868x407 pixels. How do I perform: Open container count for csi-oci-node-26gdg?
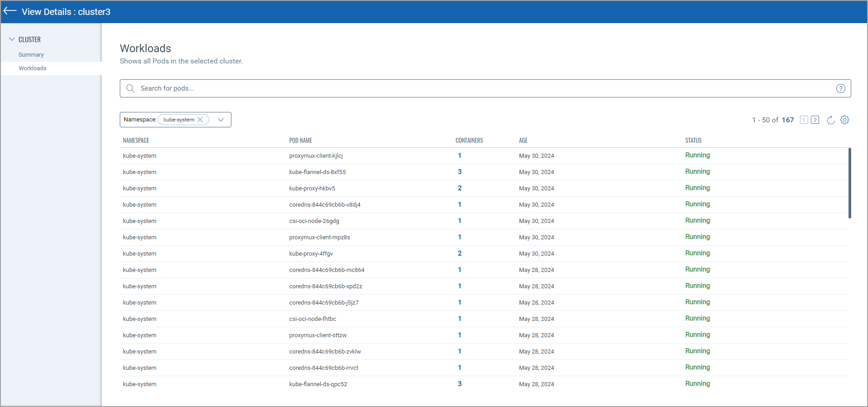(x=460, y=221)
